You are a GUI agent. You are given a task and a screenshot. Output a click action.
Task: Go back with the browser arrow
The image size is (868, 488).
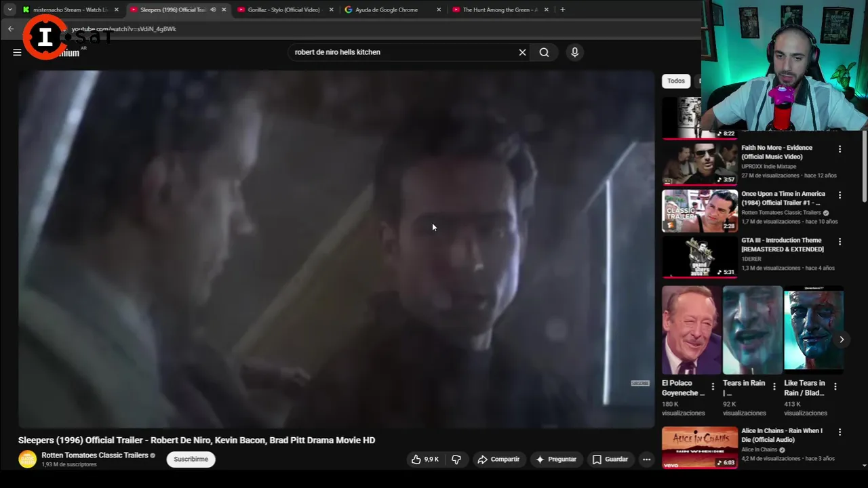click(x=10, y=28)
